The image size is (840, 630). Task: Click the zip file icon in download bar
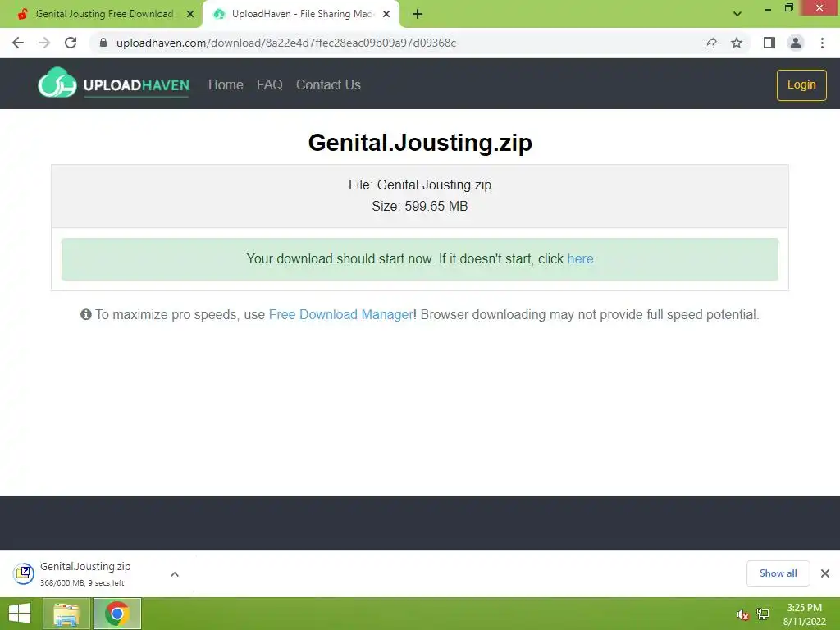point(24,573)
